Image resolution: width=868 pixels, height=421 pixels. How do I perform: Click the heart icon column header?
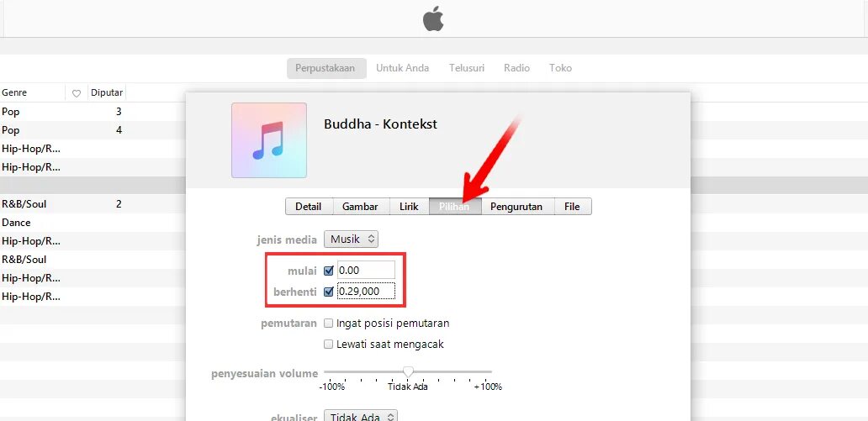77,93
